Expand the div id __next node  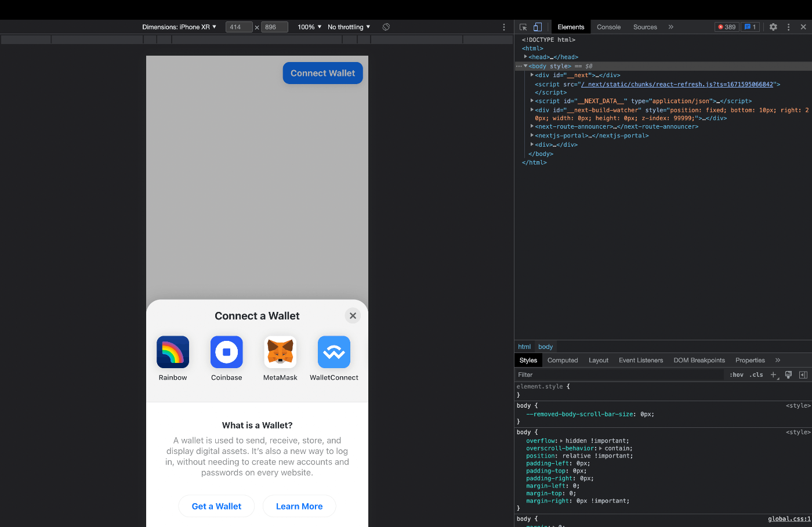pyautogui.click(x=532, y=75)
